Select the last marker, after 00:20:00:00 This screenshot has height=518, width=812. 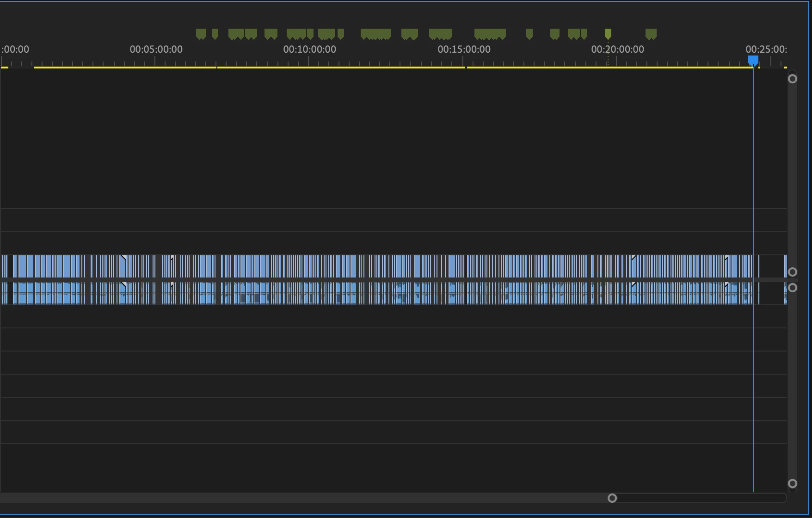click(x=651, y=33)
